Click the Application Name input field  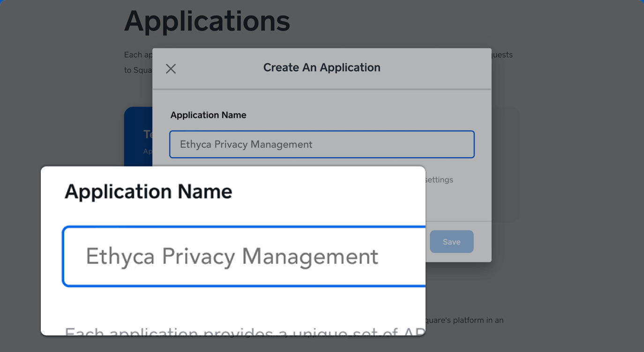[x=322, y=144]
